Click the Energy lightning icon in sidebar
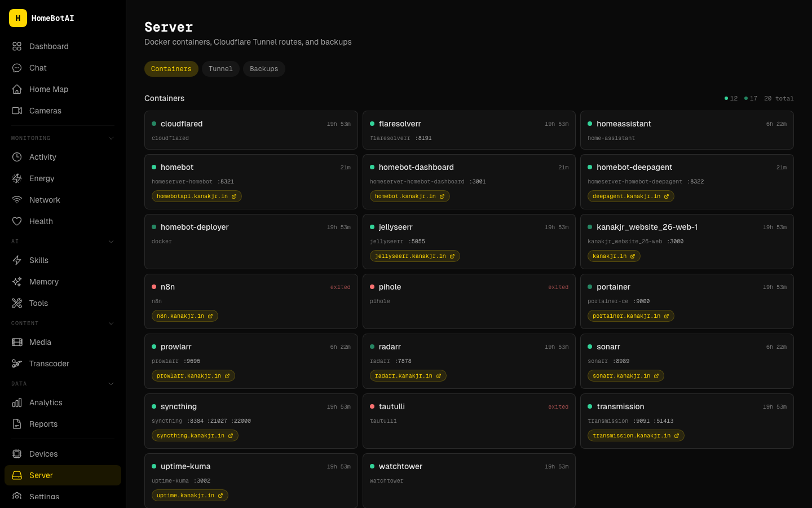 [17, 178]
